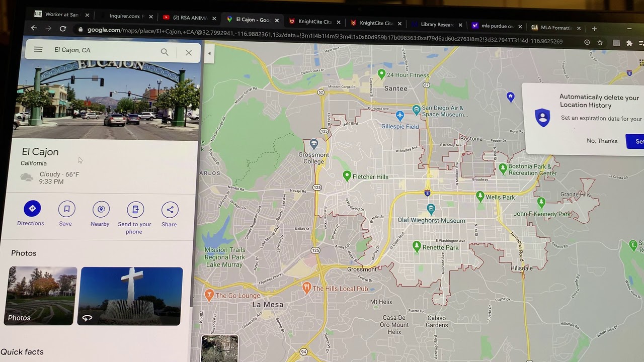Click the Granite Hills map label
This screenshot has width=644, height=362.
click(x=576, y=194)
